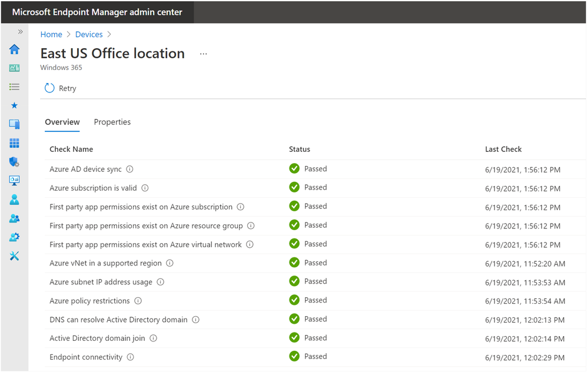588x372 pixels.
Task: Go to the Devices breadcrumb link
Action: (89, 35)
